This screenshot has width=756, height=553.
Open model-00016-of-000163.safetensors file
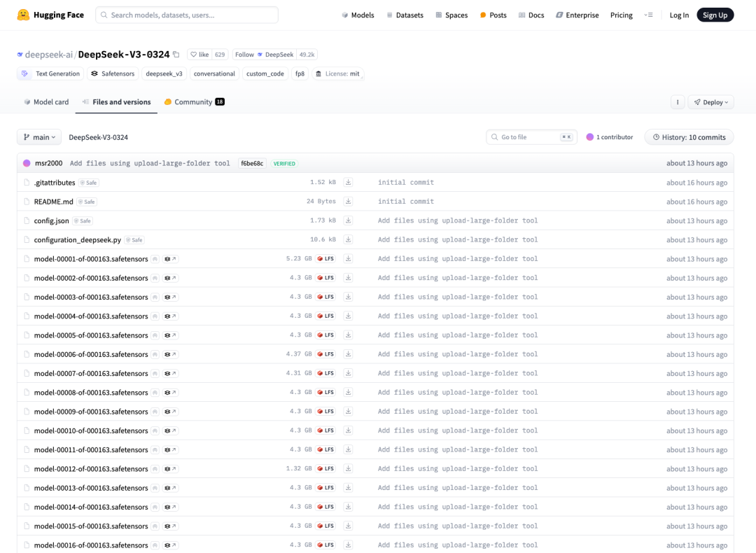pos(90,545)
